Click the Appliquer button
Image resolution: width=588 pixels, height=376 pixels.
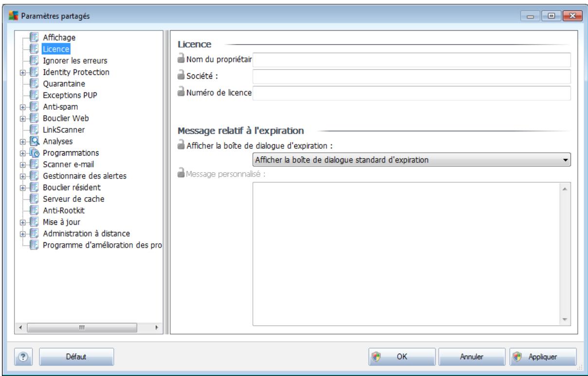(542, 357)
